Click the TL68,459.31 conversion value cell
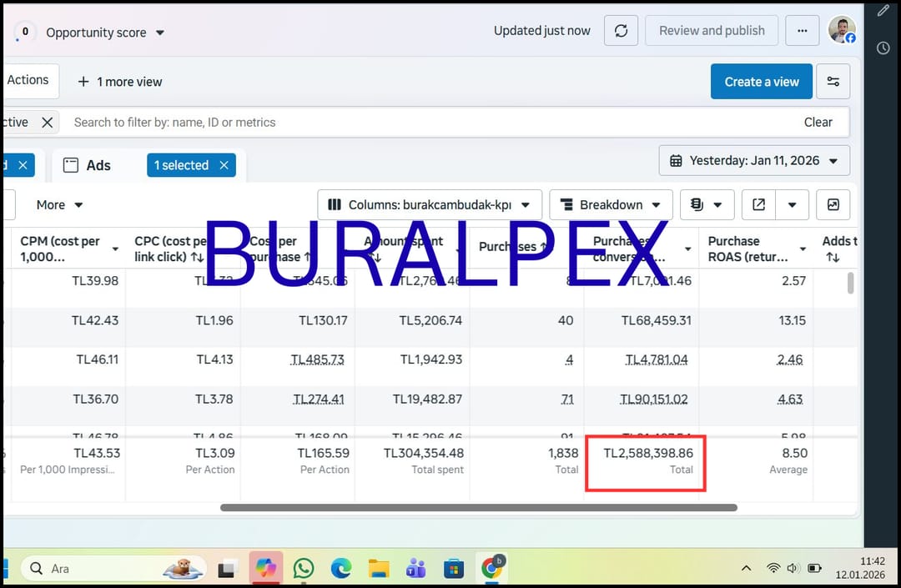This screenshot has width=901, height=588. click(657, 320)
